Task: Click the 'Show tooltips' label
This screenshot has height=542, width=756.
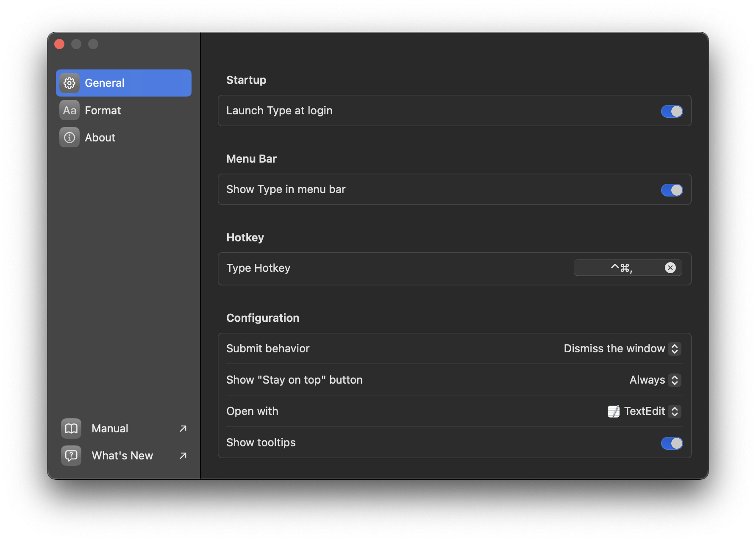Action: (x=261, y=442)
